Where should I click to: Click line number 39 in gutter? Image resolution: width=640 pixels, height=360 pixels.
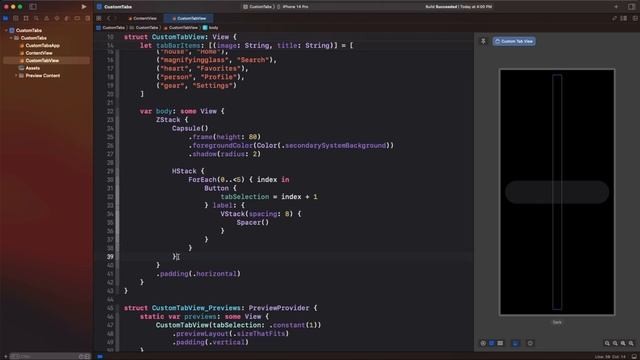coord(110,257)
